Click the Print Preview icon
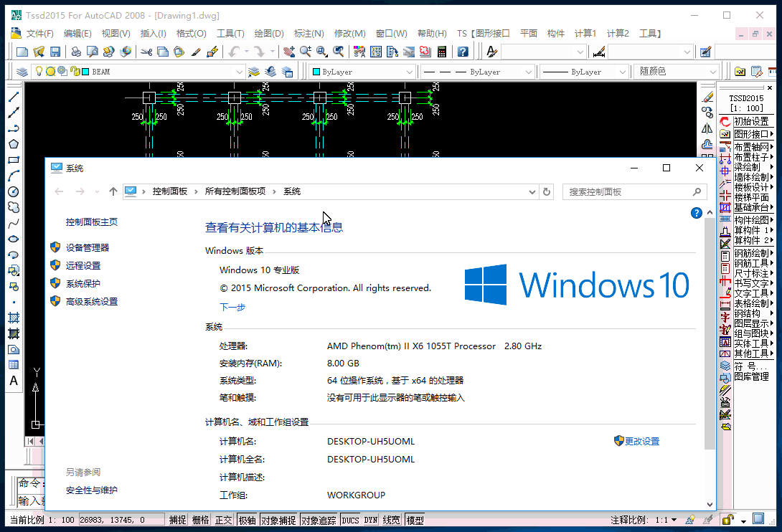The width and height of the screenshot is (782, 532). click(93, 52)
